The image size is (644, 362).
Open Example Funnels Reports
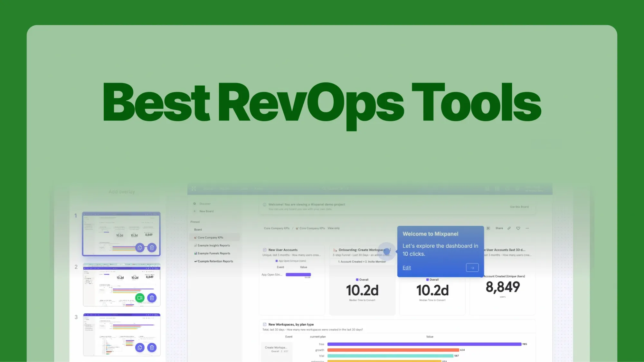pyautogui.click(x=213, y=253)
